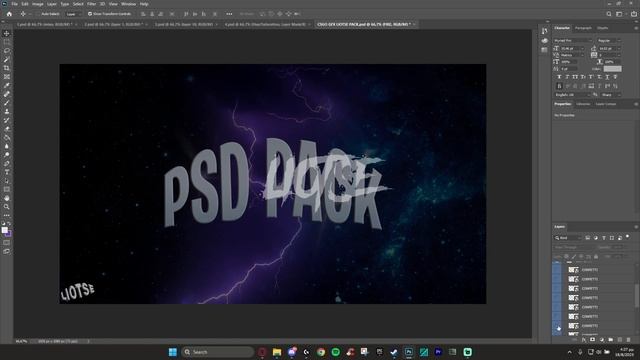Open the Window menu
Image resolution: width=640 pixels, height=360 pixels.
[x=128, y=4]
